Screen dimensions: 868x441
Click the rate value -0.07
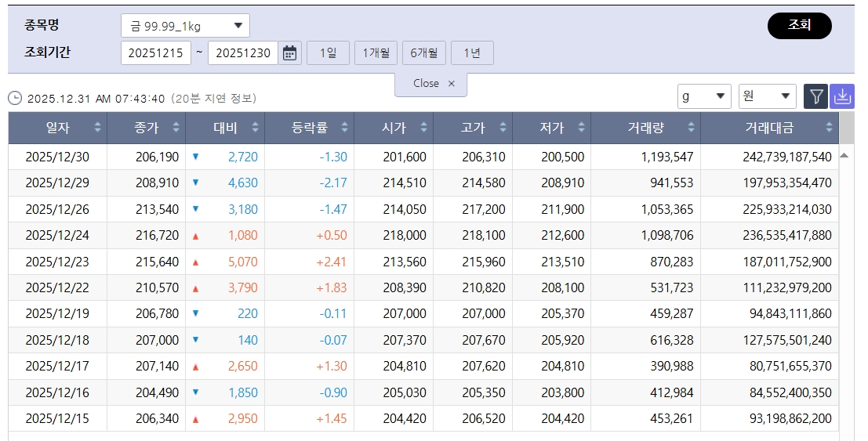[333, 340]
